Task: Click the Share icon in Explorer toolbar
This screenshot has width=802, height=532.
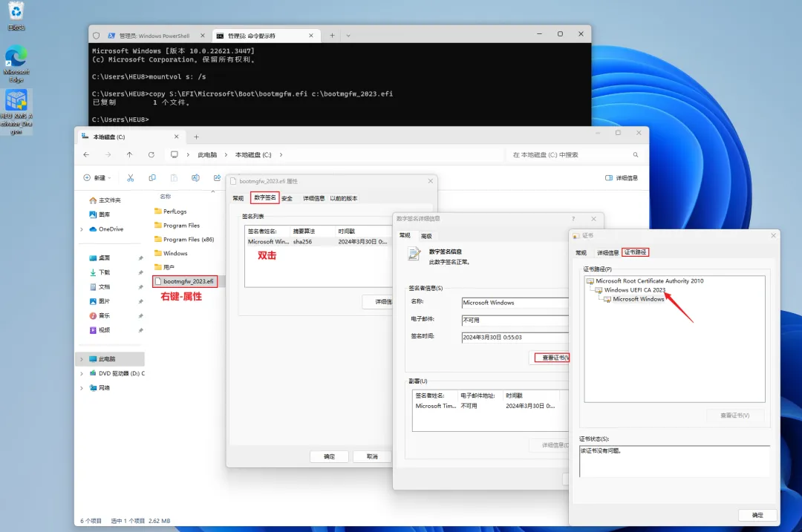Action: (217, 178)
